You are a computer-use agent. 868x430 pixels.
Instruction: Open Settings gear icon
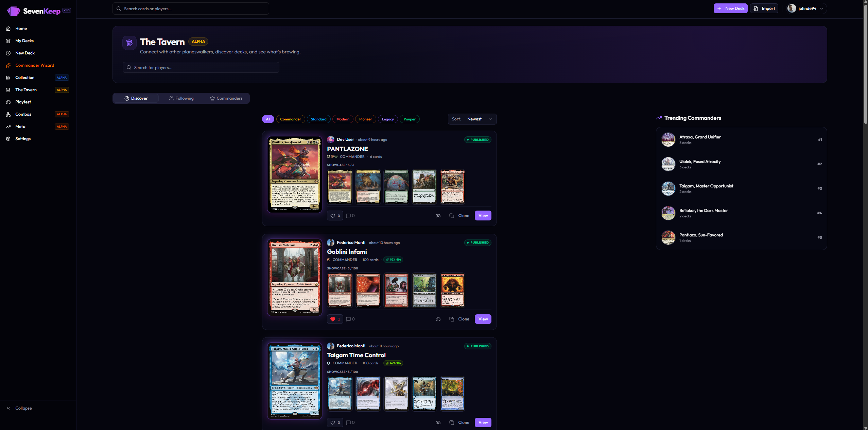coord(8,139)
